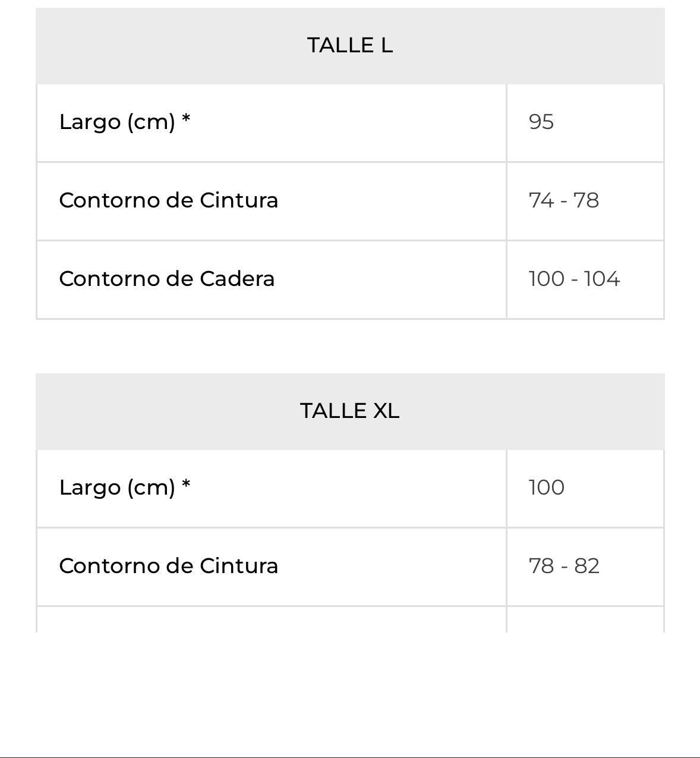Select Contorno de Cintura label in TALLE L
The height and width of the screenshot is (758, 700).
click(168, 200)
